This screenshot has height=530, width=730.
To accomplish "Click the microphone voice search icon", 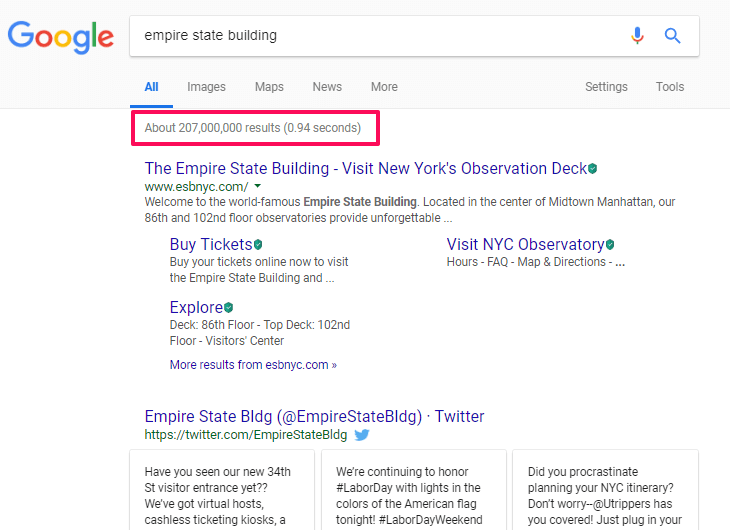I will coord(637,36).
